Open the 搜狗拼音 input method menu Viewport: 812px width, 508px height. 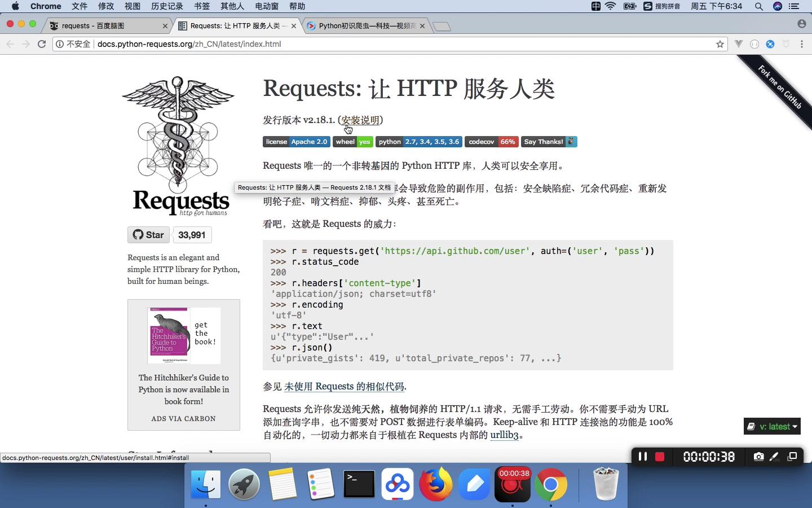click(x=661, y=6)
